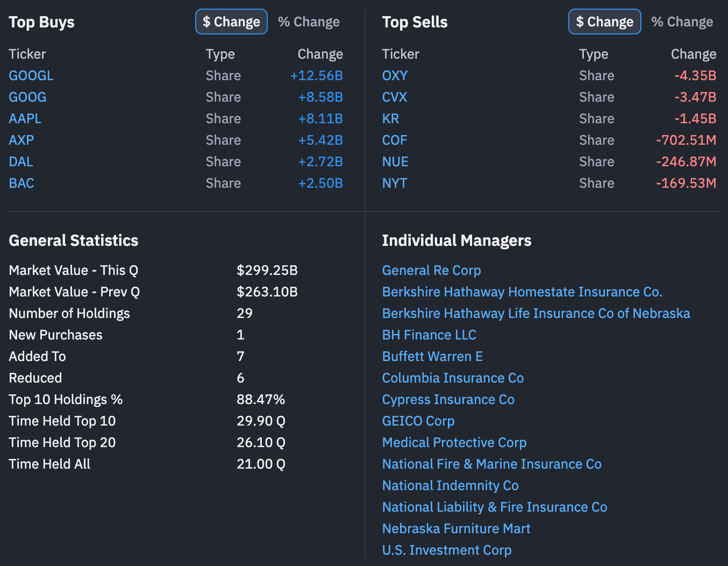Screen dimensions: 728x566
Task: Click the Individual Managers heading
Action: pyautogui.click(x=457, y=240)
